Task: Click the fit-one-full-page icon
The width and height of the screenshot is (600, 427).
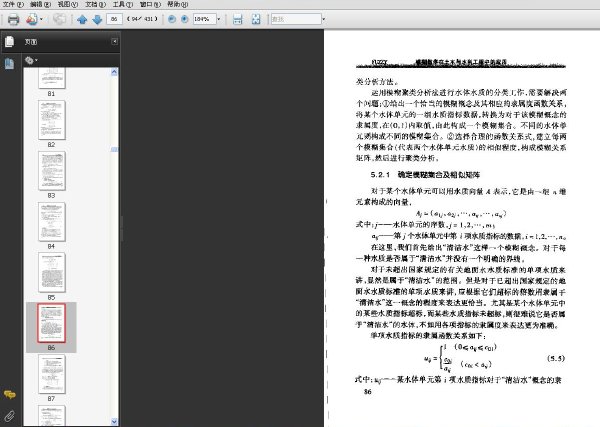Action: tap(256, 19)
